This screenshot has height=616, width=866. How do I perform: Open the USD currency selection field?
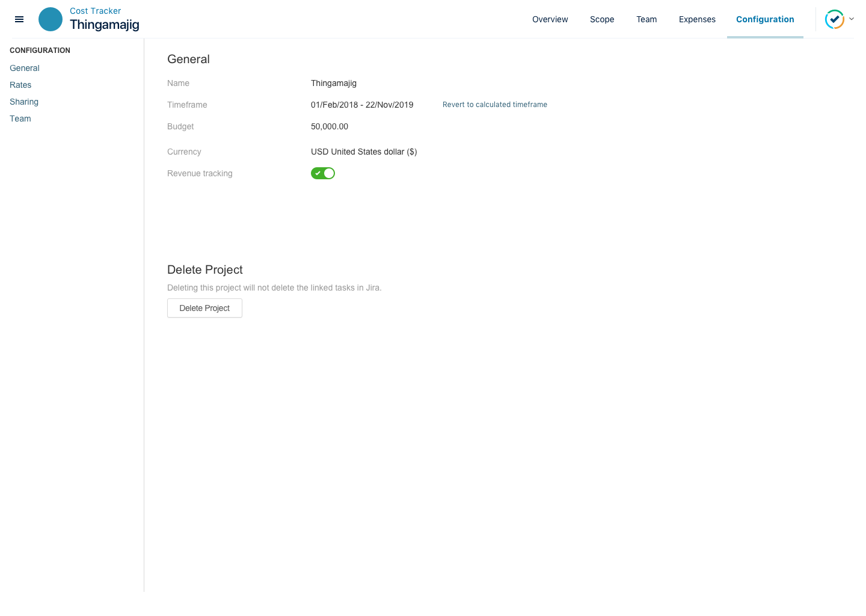point(364,152)
